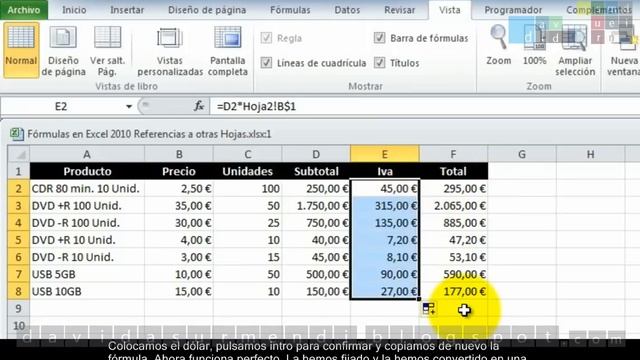This screenshot has width=640, height=360.
Task: Click the insert function fx icon
Action: tap(199, 107)
